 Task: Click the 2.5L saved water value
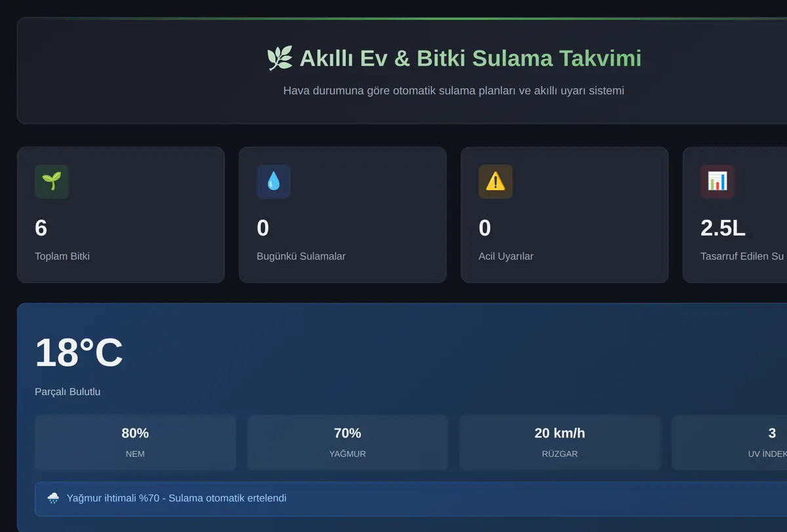click(723, 228)
